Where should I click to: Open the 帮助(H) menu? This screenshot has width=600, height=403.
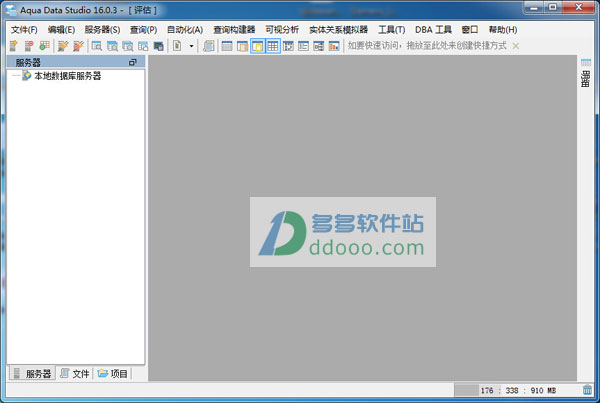(503, 29)
